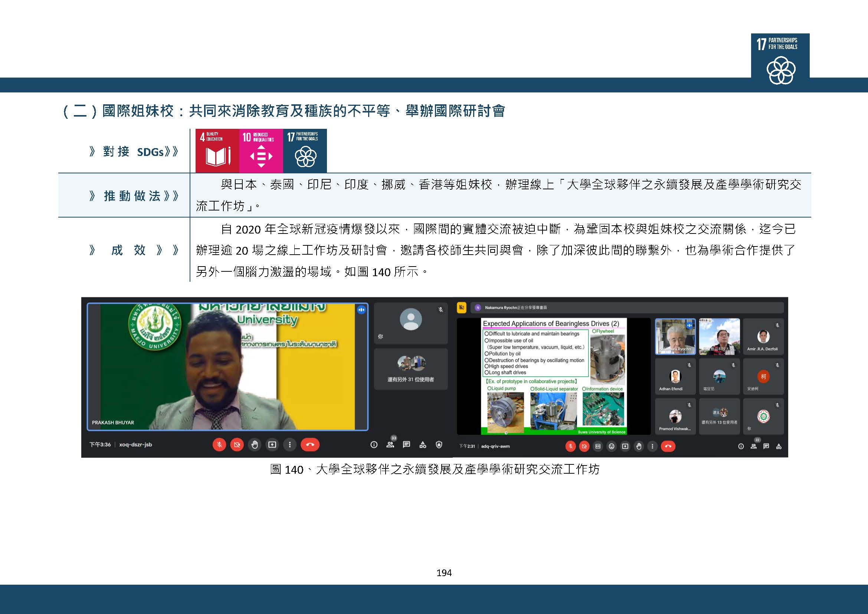Click the meeting code adq-qriv-awm
This screenshot has width=868, height=614.
coord(495,447)
